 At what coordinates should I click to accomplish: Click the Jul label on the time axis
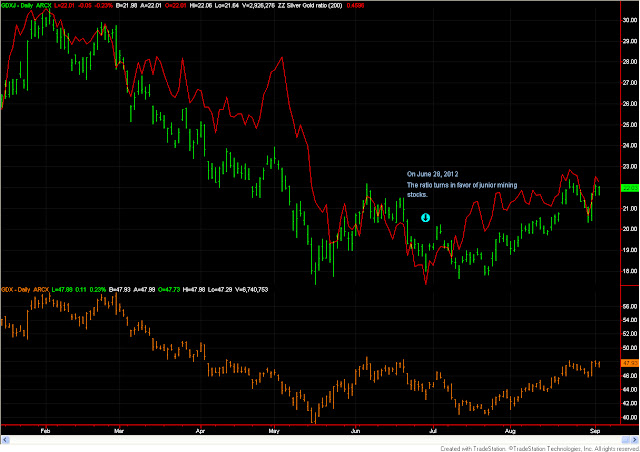click(x=433, y=431)
